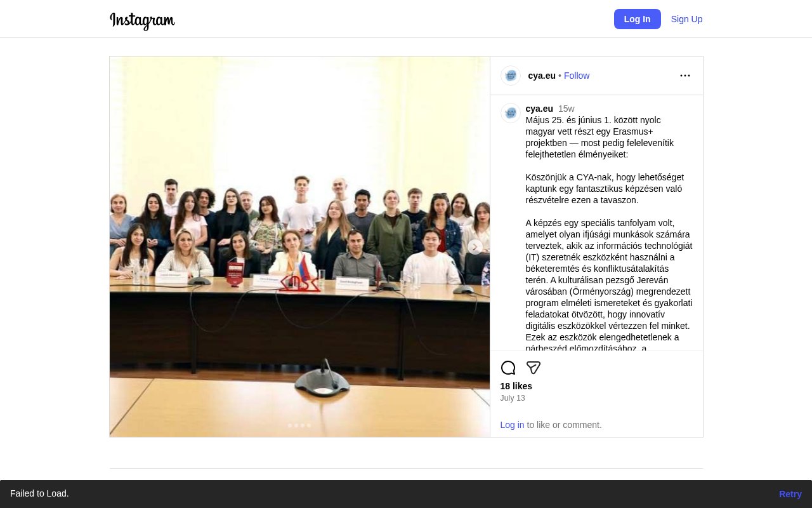812x508 pixels.
Task: Open bold cya.eu username above caption
Action: point(539,109)
